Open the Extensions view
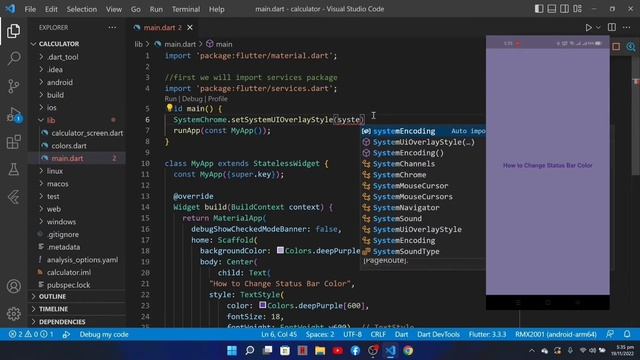This screenshot has height=360, width=640. click(x=13, y=142)
